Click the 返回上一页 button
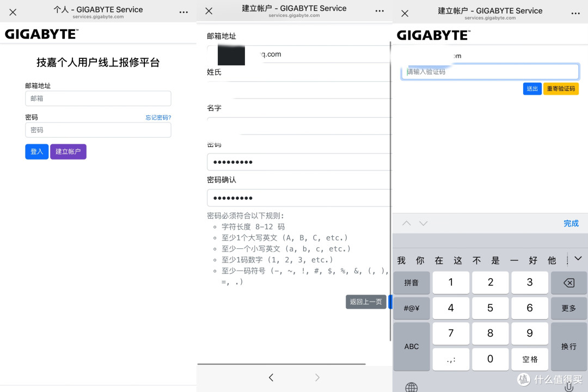The height and width of the screenshot is (392, 588). [x=366, y=302]
